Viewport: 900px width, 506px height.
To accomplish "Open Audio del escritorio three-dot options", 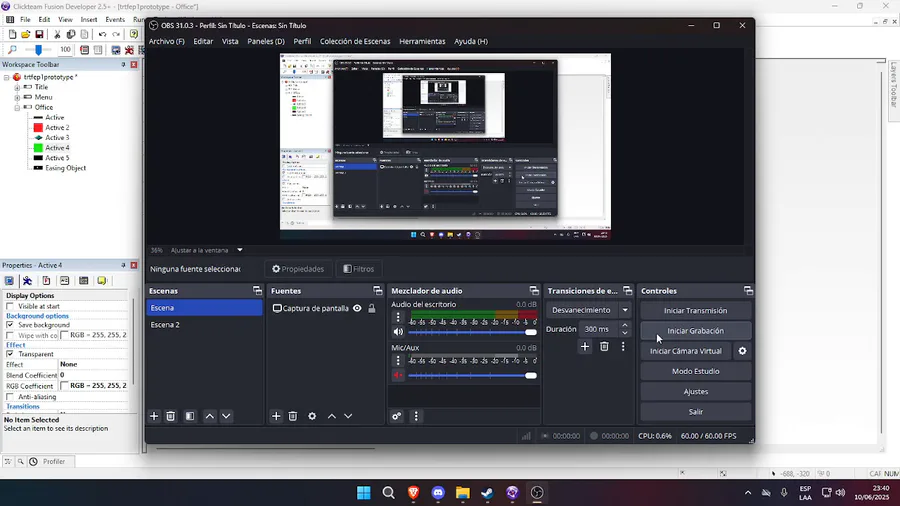I will 398,317.
